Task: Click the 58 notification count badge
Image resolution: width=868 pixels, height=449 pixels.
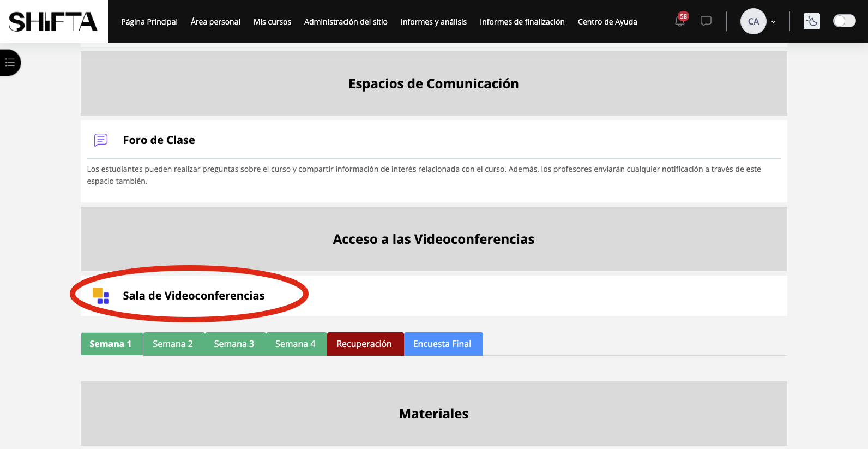Action: [x=683, y=16]
